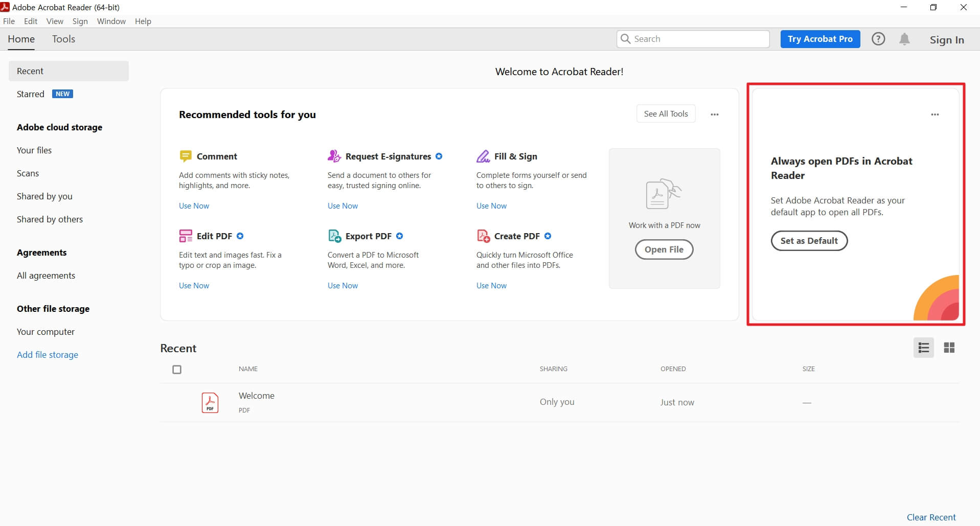Switch to the Tools tab
The height and width of the screenshot is (526, 980).
63,39
